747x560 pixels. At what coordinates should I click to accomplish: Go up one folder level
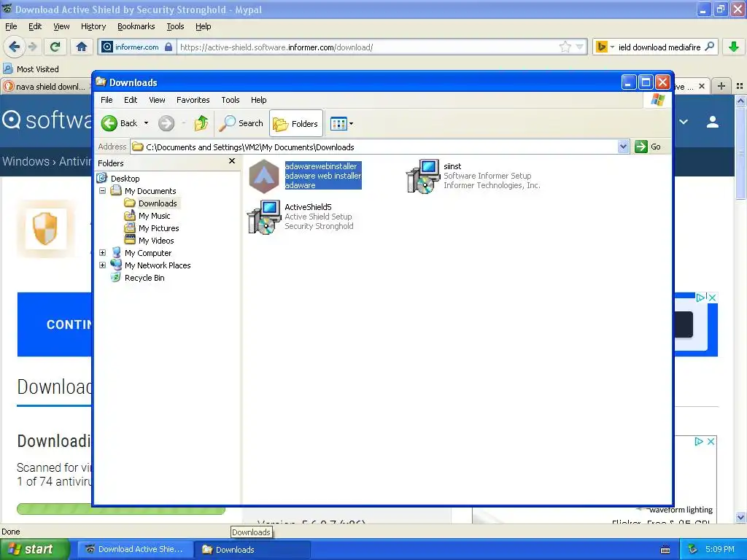pos(201,123)
